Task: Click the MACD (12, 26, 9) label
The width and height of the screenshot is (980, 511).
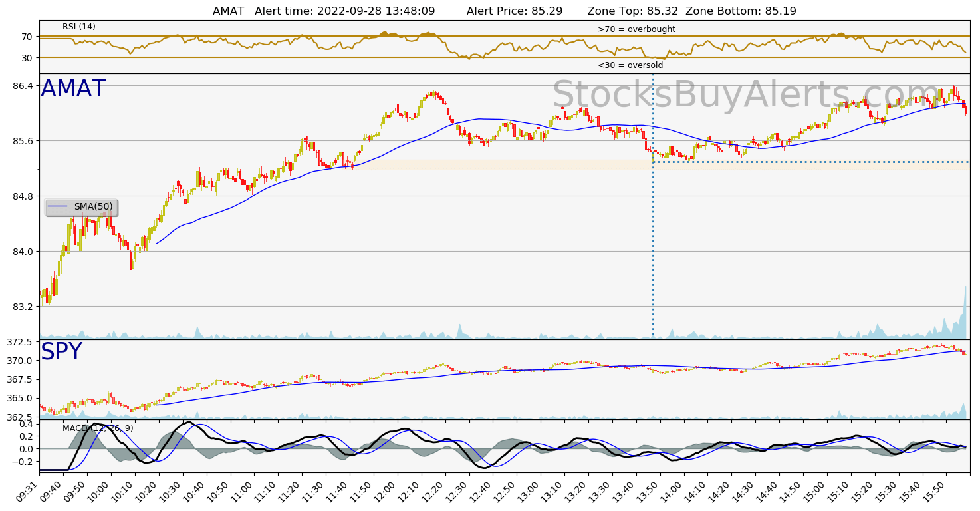Action: tap(98, 428)
